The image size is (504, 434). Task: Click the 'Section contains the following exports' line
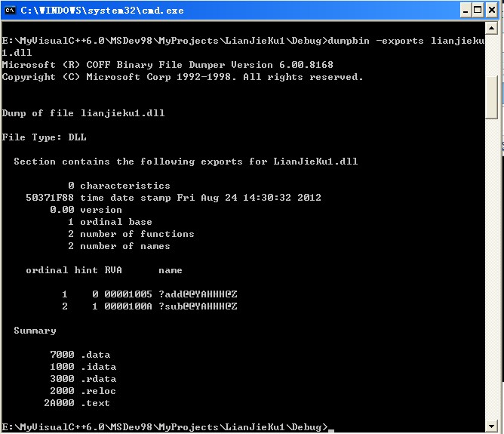186,162
